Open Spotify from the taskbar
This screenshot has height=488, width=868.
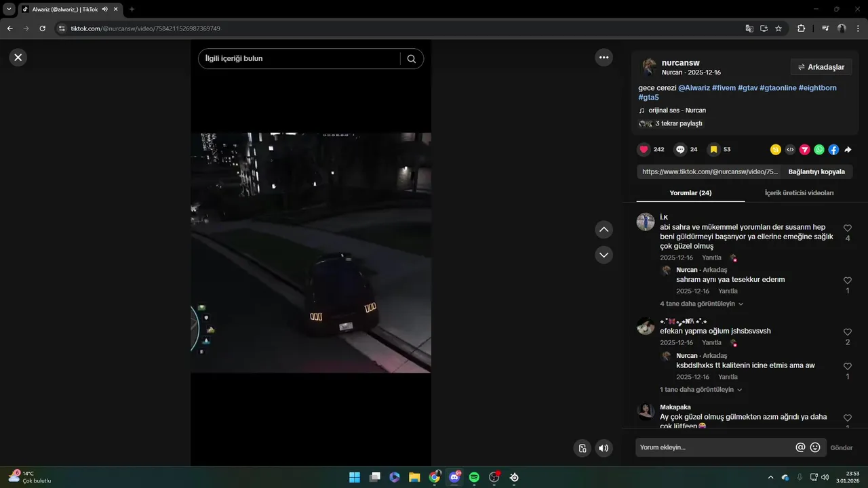click(x=474, y=477)
